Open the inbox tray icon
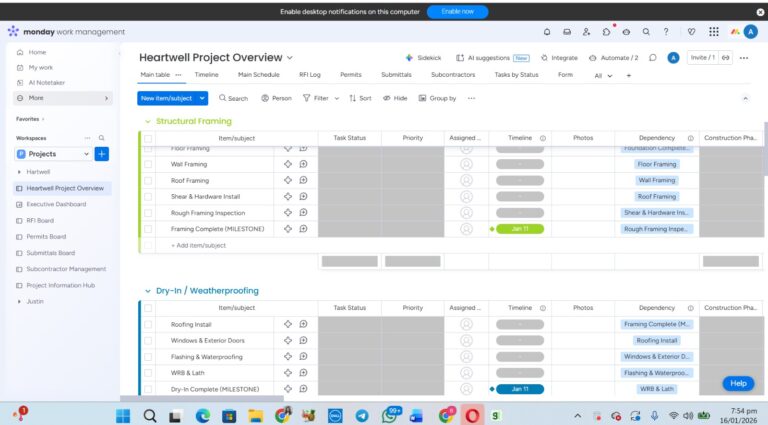Screen dimensions: 768x425 (x=566, y=32)
